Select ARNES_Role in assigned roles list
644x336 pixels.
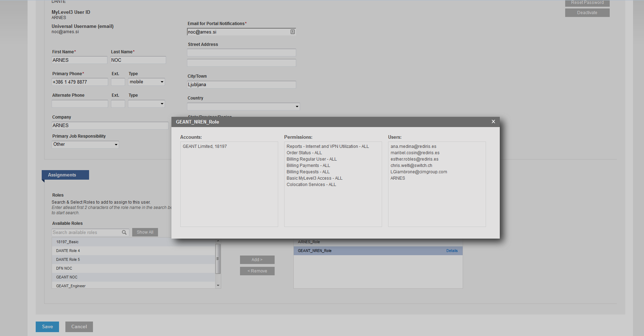click(378, 242)
